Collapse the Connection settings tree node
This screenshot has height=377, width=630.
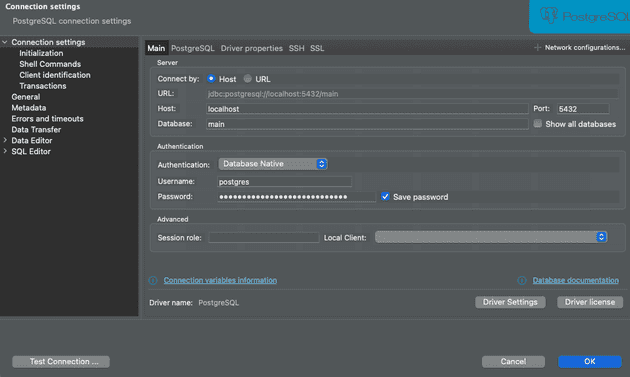(5, 42)
